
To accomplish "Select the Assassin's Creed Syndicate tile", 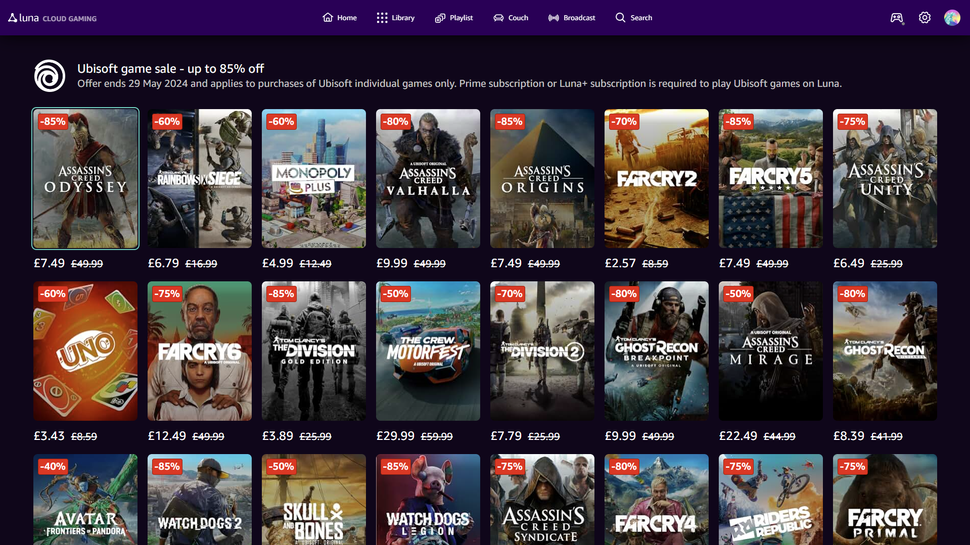I will click(x=543, y=500).
